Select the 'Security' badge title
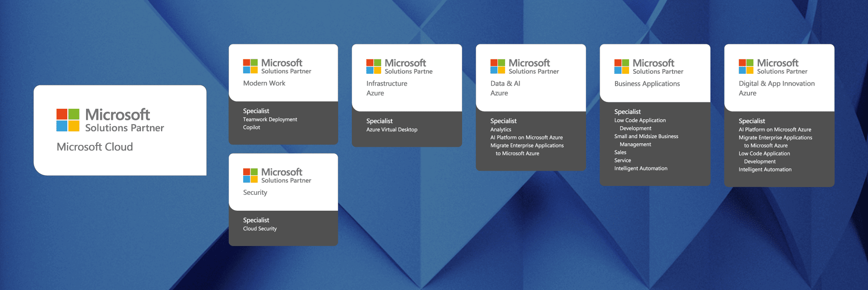The image size is (868, 290). pos(255,193)
